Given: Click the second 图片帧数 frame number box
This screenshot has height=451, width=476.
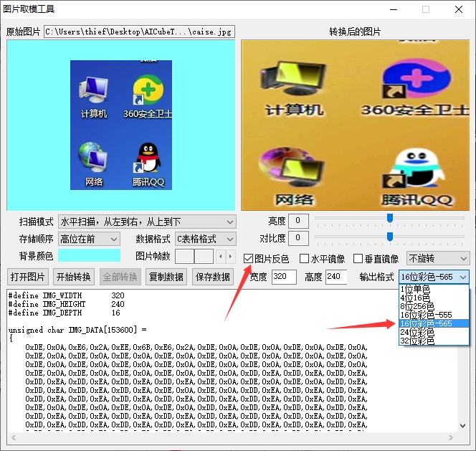Looking at the screenshot, I should pyautogui.click(x=204, y=256).
